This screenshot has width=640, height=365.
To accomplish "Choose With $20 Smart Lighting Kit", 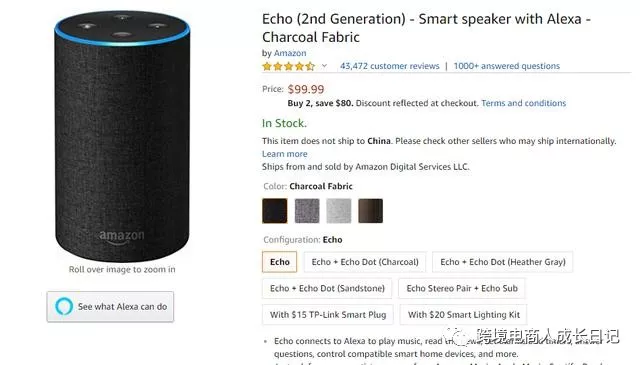I will click(x=464, y=315).
